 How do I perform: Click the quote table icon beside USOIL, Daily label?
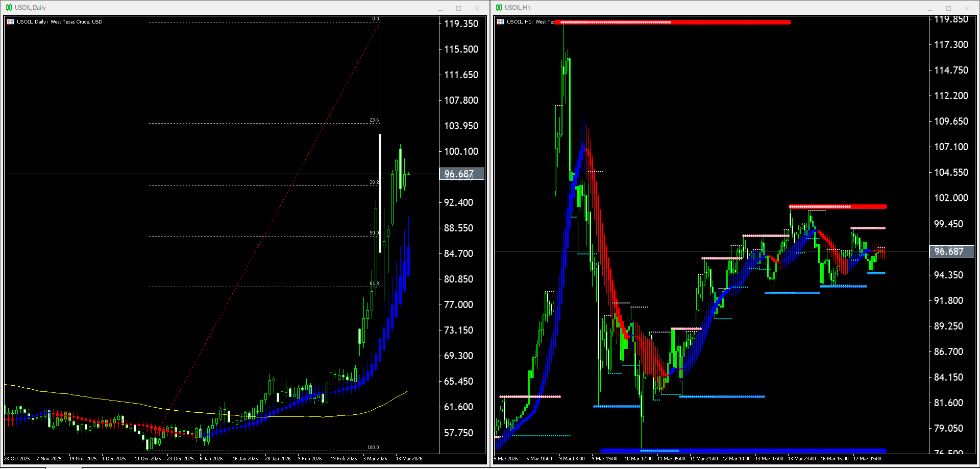(10, 21)
